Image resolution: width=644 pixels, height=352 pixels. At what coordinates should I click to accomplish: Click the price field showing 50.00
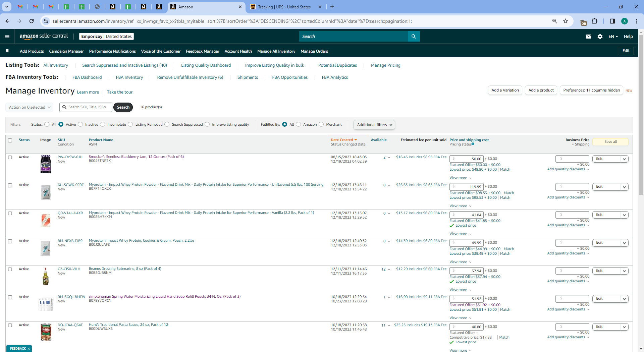pos(467,159)
